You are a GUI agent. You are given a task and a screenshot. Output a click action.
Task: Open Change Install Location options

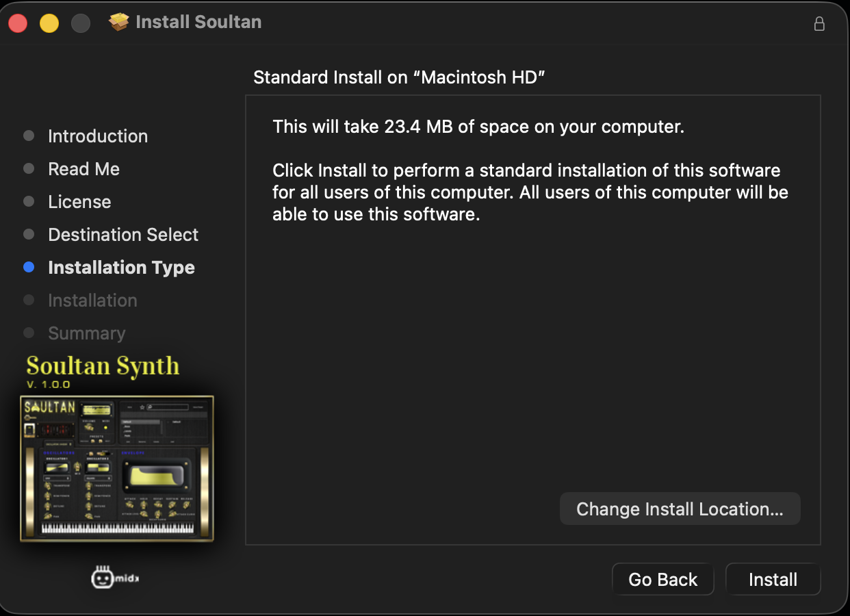click(680, 509)
